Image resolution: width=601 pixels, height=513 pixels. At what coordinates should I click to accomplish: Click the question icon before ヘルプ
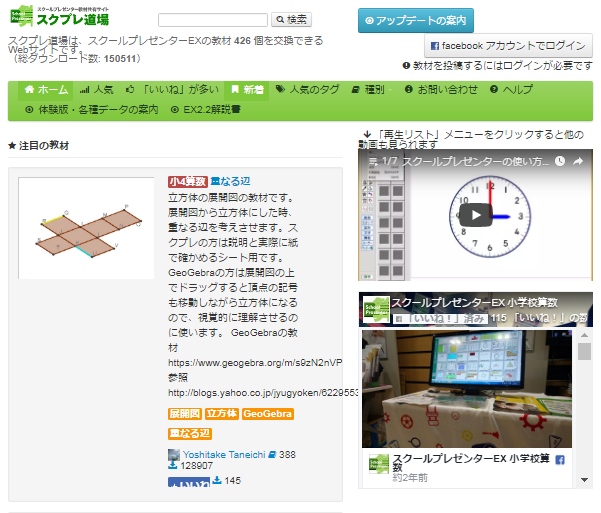pos(494,89)
